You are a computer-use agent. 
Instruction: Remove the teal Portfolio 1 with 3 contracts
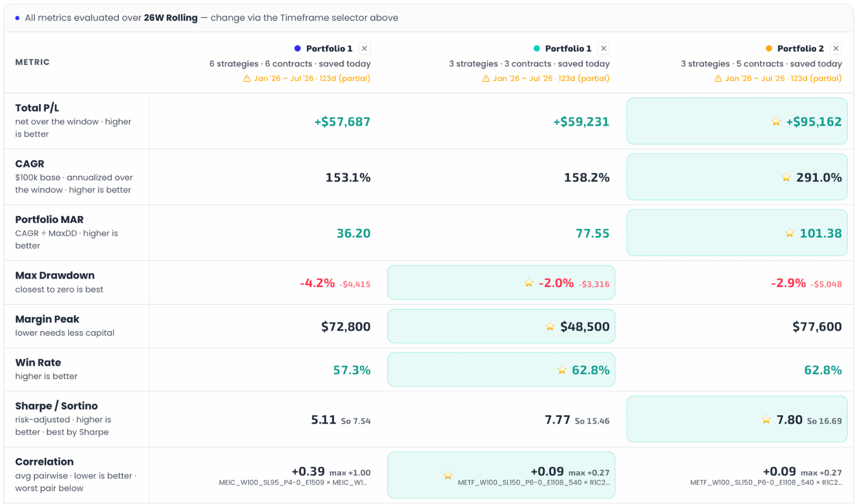tap(604, 48)
